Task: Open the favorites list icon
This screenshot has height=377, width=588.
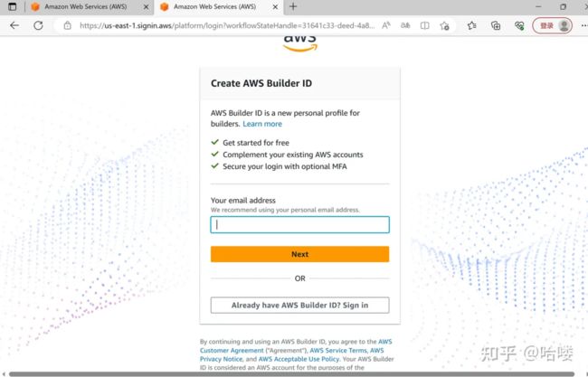Action: click(471, 25)
